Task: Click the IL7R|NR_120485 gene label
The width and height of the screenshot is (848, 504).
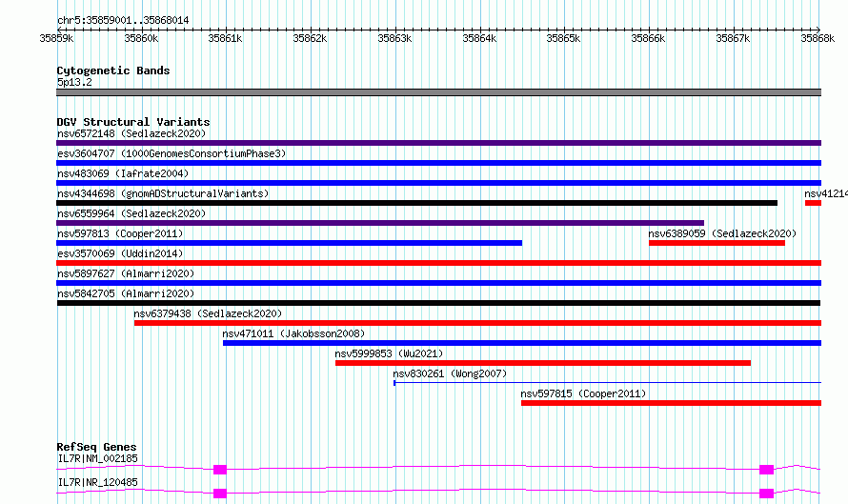Action: click(97, 482)
